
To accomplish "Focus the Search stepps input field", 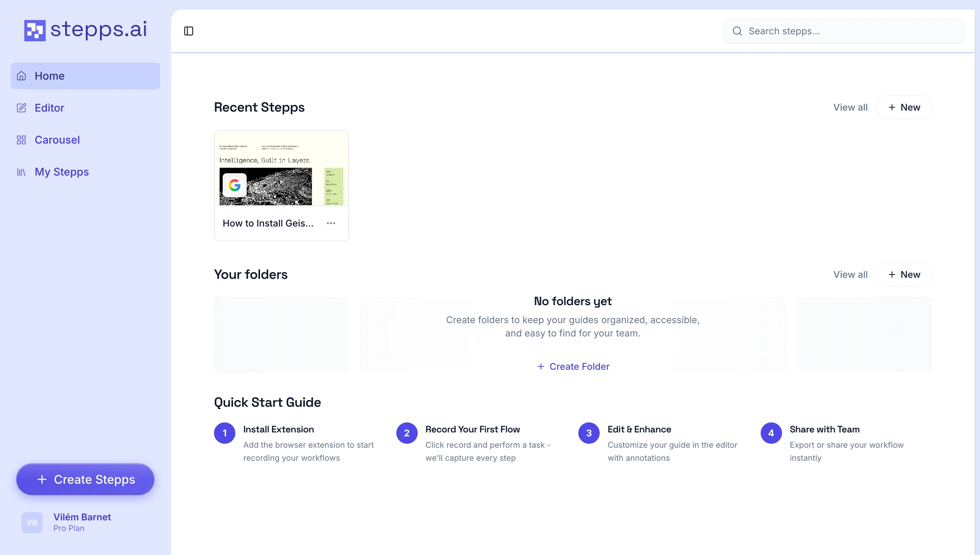I will [844, 31].
